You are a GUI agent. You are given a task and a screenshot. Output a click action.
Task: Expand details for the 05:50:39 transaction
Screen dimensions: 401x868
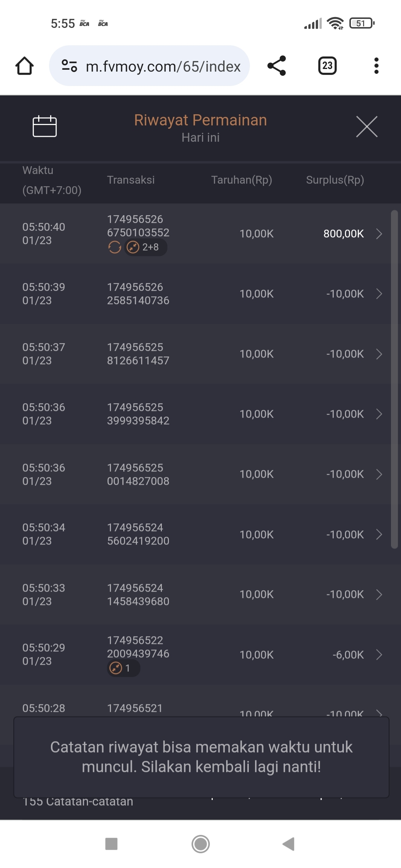[x=379, y=294]
